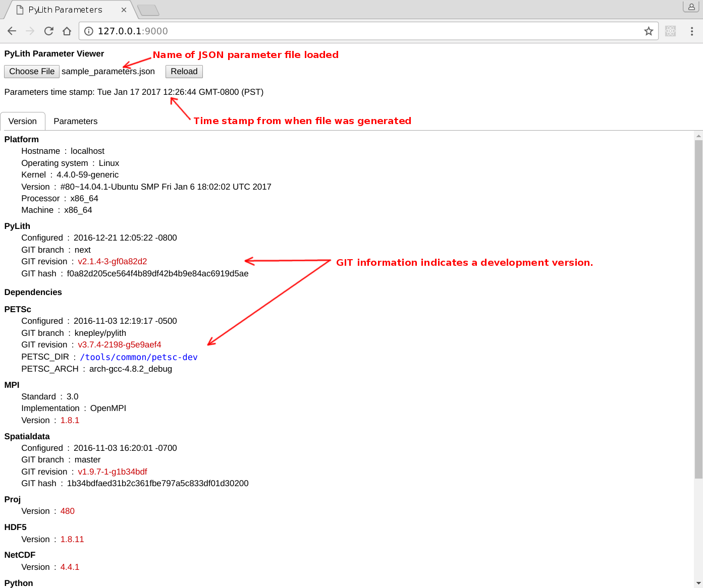703x588 pixels.
Task: Click Spatialdata Configured 2016-11-03 16:20:01
Action: [x=125, y=448]
